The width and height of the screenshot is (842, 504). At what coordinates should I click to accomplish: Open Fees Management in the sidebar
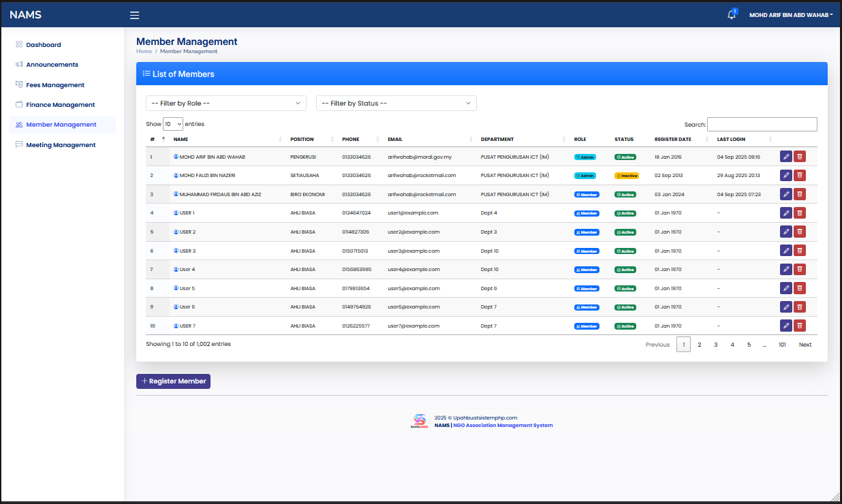55,85
